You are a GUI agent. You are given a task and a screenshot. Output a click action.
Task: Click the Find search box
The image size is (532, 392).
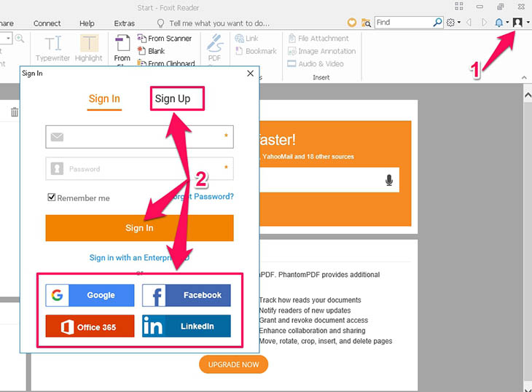(x=404, y=23)
